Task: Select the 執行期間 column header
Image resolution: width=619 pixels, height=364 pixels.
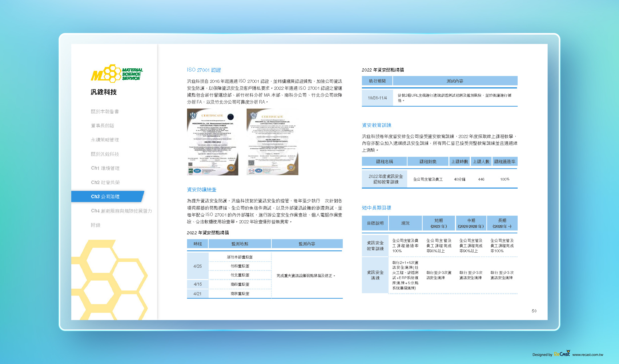Action: [377, 81]
